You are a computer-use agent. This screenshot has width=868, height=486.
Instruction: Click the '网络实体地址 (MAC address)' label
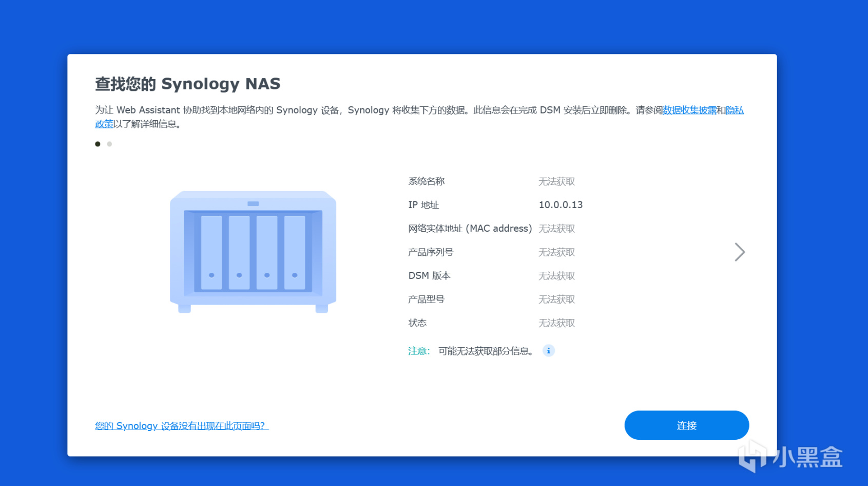pyautogui.click(x=470, y=229)
